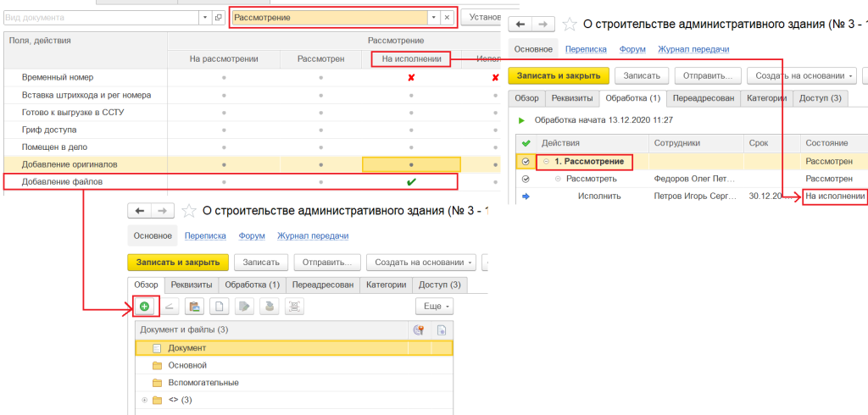The height and width of the screenshot is (415, 868).
Task: Open the Категории tab in right window
Action: [x=766, y=98]
